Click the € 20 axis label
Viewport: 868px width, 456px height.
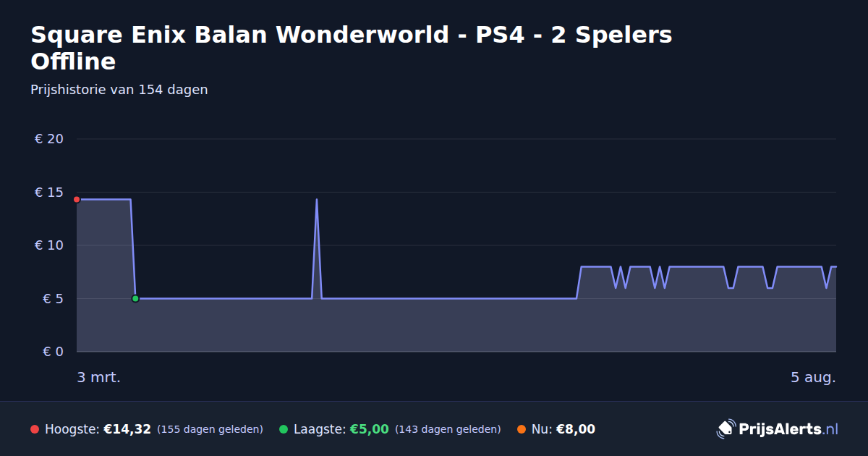coord(49,139)
